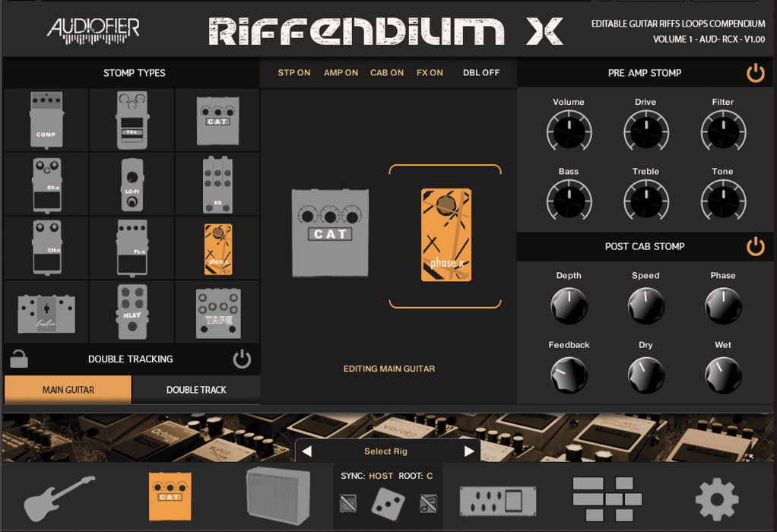777x532 pixels.
Task: Open the guitar page icon
Action: [x=59, y=498]
